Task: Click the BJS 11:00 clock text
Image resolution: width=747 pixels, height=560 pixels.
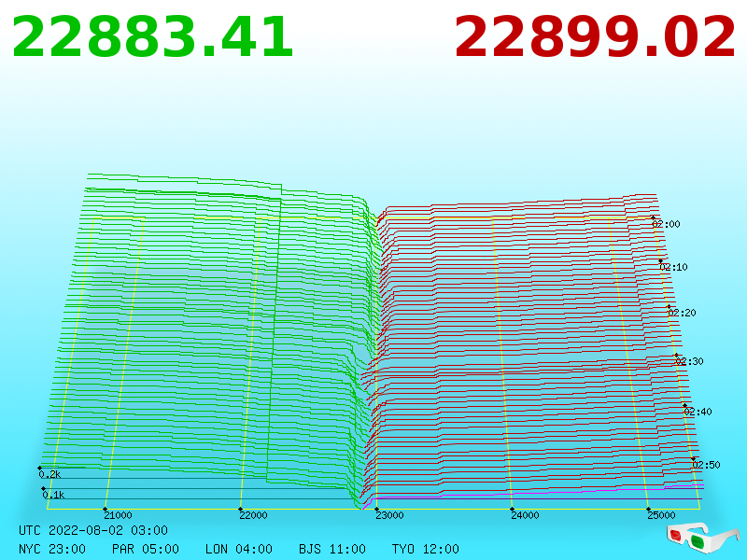Action: 332,549
